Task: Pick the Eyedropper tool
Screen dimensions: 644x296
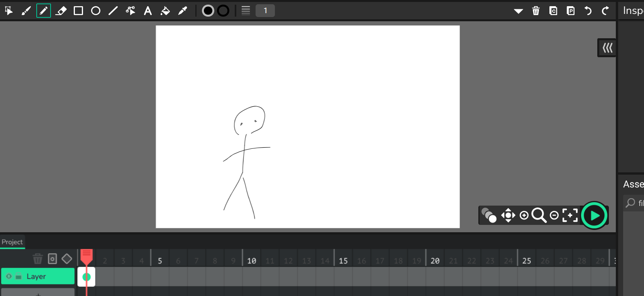Action: click(183, 11)
